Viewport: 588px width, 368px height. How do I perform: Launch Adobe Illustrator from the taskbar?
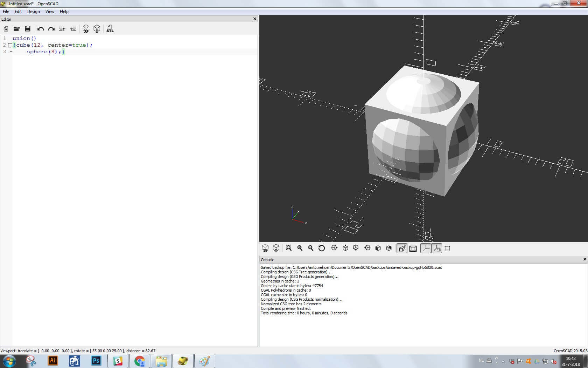click(x=53, y=361)
